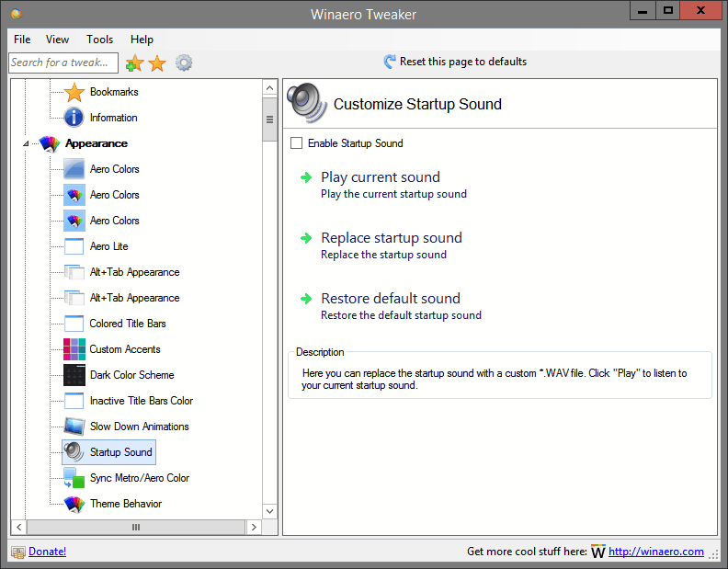
Task: Click the Donate icon in the status bar
Action: coord(18,552)
